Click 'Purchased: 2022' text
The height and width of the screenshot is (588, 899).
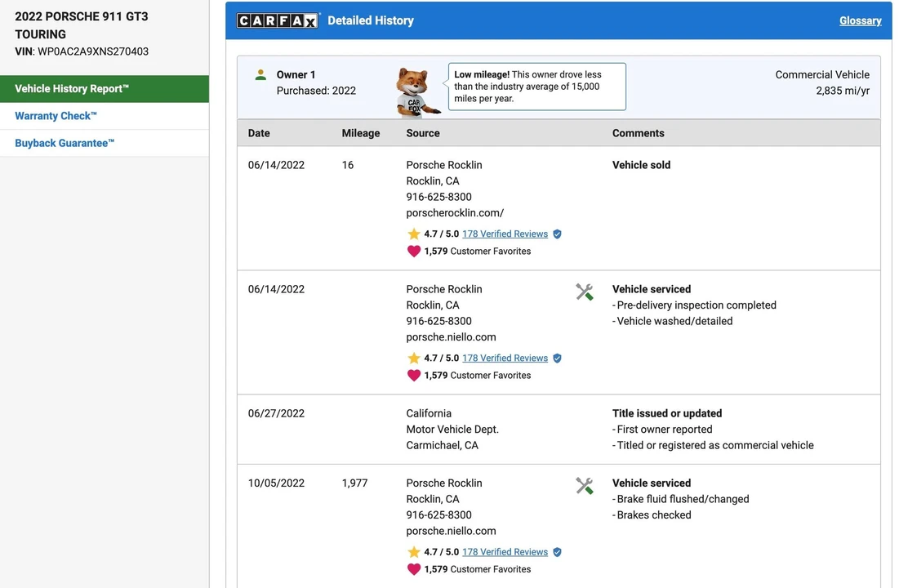316,91
